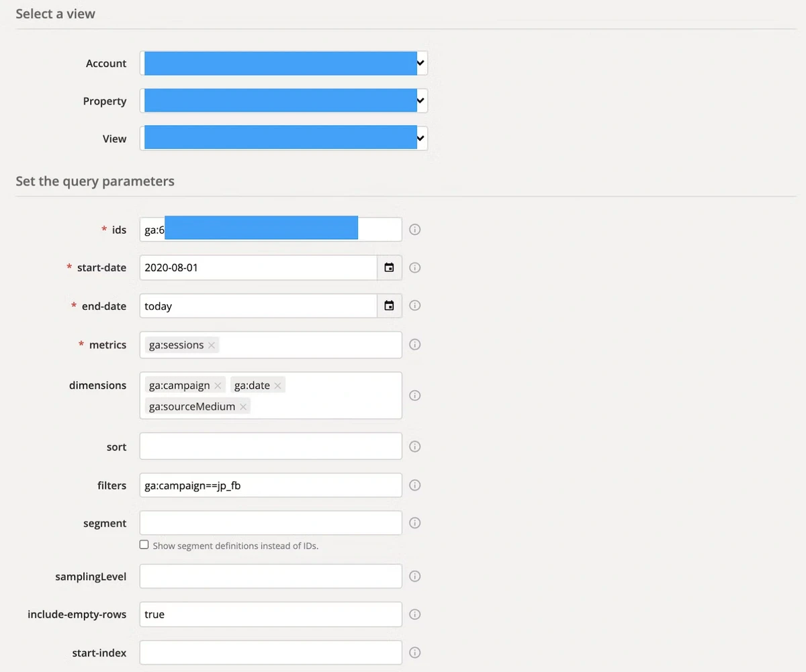Select the ga:sourceMedium dimension chip text
806x672 pixels.
pyautogui.click(x=192, y=407)
